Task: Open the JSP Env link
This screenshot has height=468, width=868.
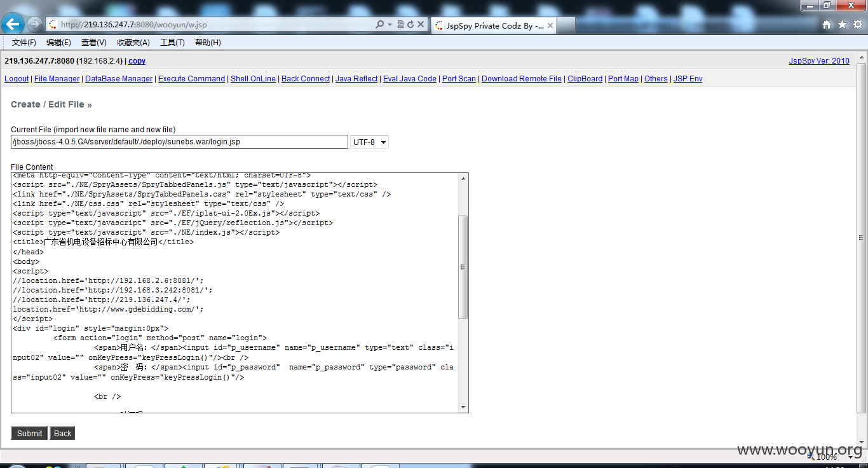Action: pyautogui.click(x=688, y=79)
